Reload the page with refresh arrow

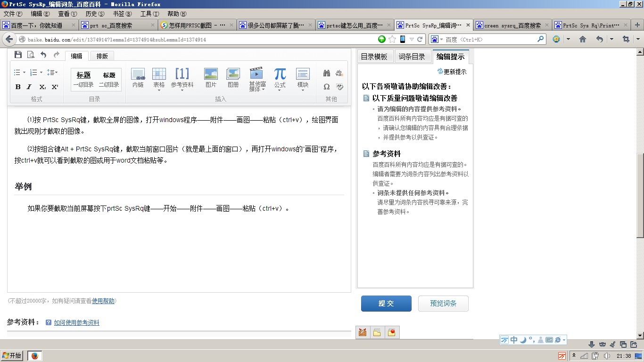tap(420, 39)
